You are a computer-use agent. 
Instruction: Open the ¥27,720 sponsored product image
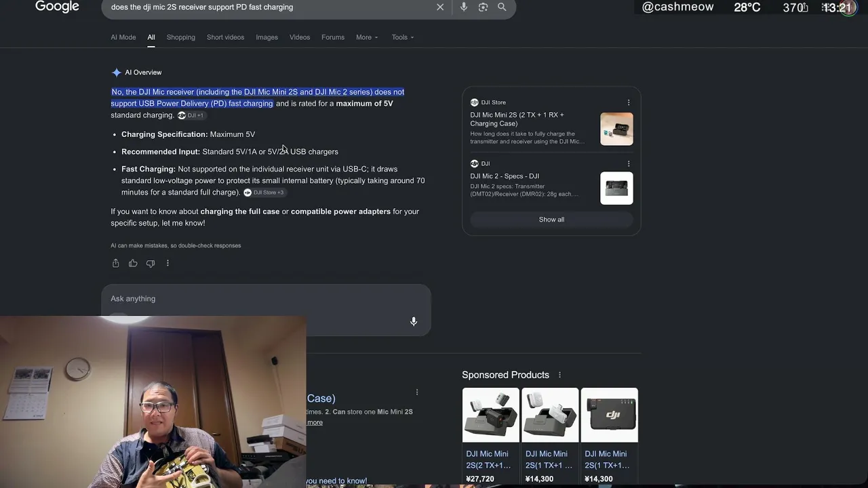pyautogui.click(x=491, y=415)
